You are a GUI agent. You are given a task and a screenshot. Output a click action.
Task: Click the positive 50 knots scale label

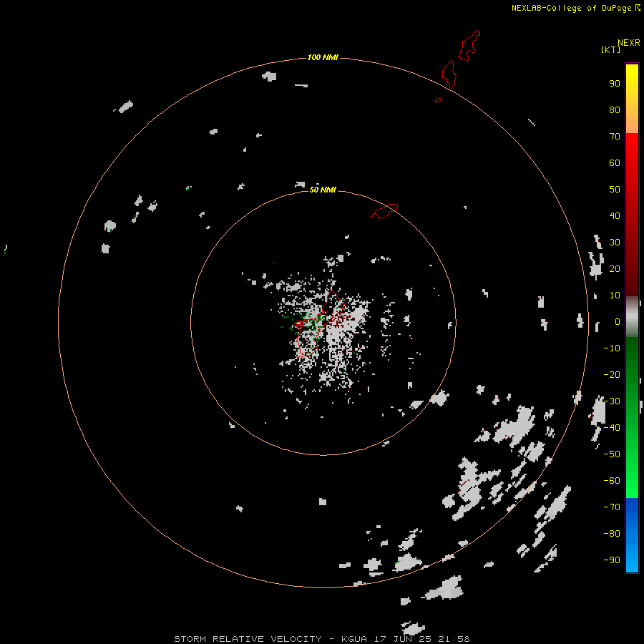(615, 190)
